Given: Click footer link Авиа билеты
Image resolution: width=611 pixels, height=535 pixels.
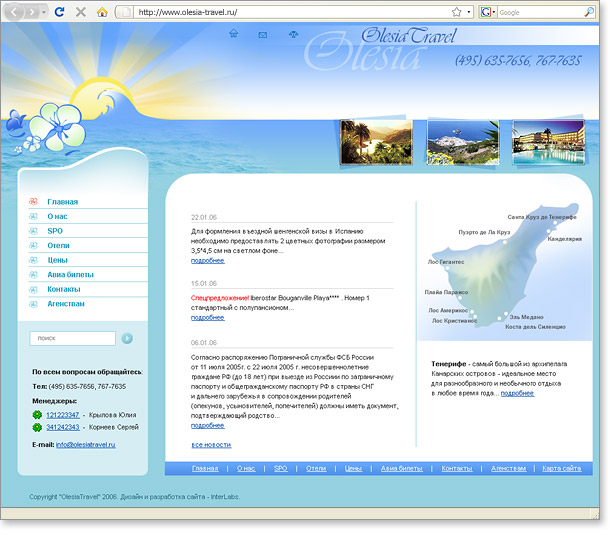Looking at the screenshot, I should 402,468.
